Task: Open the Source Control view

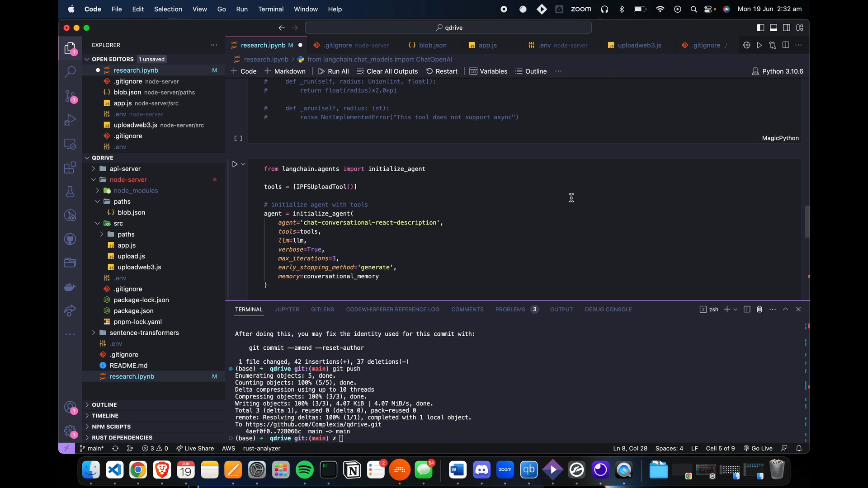Action: pyautogui.click(x=70, y=96)
